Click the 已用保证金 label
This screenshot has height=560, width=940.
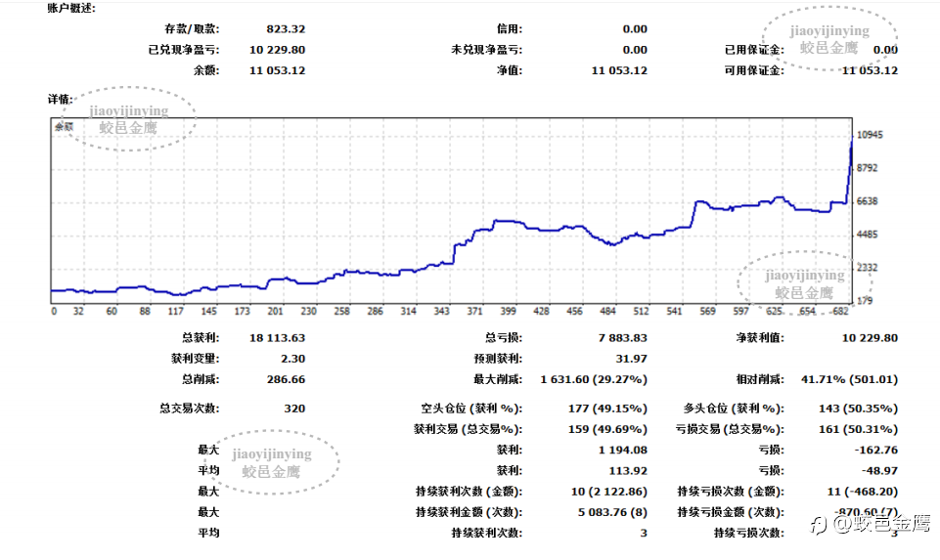coord(754,50)
